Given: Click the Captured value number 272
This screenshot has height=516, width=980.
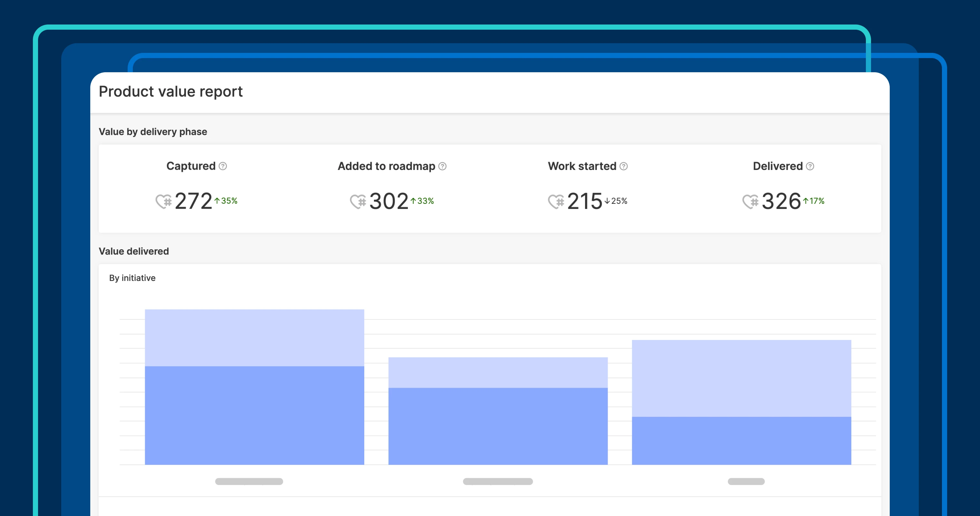Looking at the screenshot, I should [x=193, y=201].
